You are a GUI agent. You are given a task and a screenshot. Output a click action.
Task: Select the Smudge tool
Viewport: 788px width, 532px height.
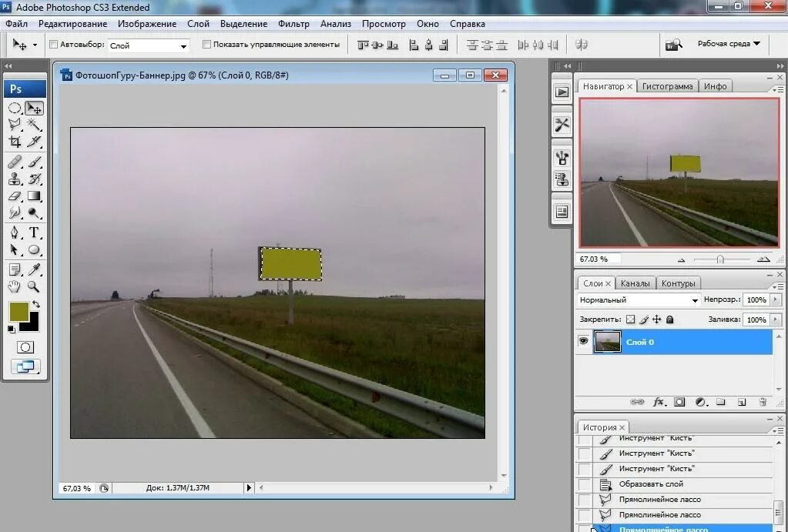[x=15, y=213]
